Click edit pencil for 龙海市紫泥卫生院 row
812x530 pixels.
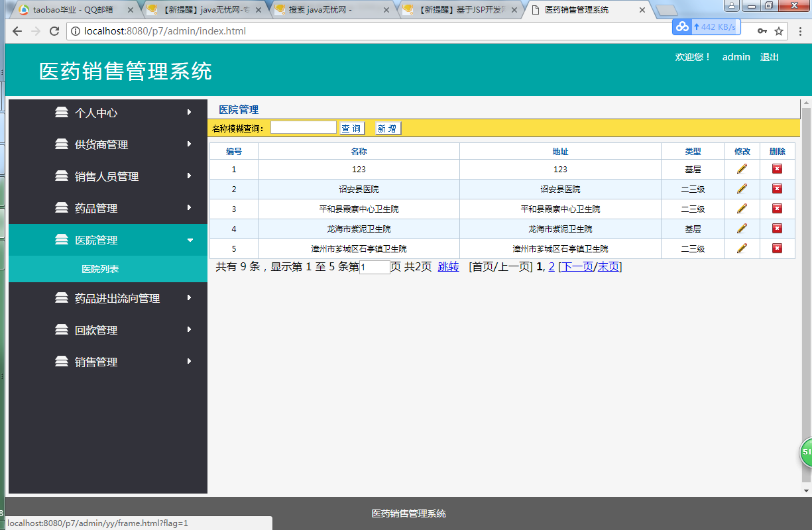pos(742,229)
